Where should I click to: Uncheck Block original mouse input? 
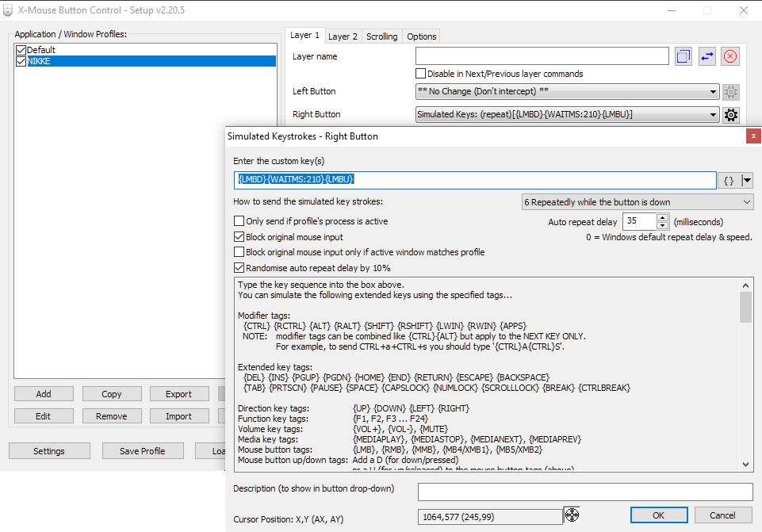239,236
